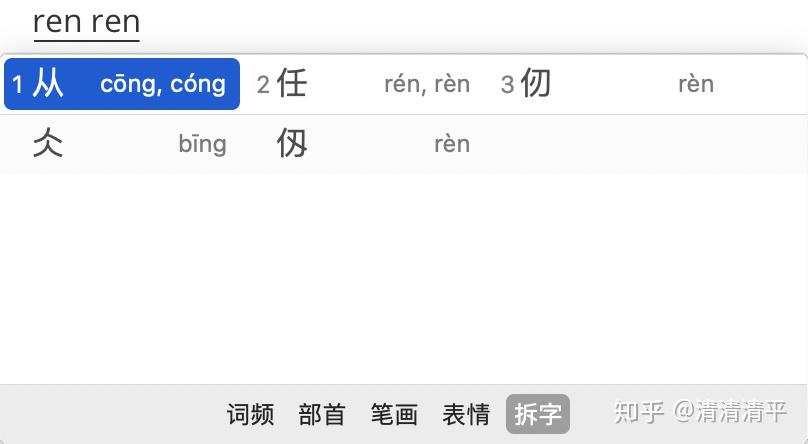Switch to the 笔画 tab
Viewport: 808px width, 444px height.
pyautogui.click(x=394, y=414)
